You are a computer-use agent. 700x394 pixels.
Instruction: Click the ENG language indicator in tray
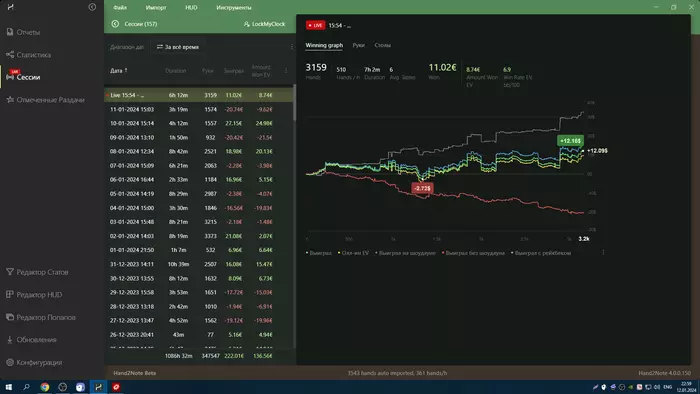click(x=667, y=387)
